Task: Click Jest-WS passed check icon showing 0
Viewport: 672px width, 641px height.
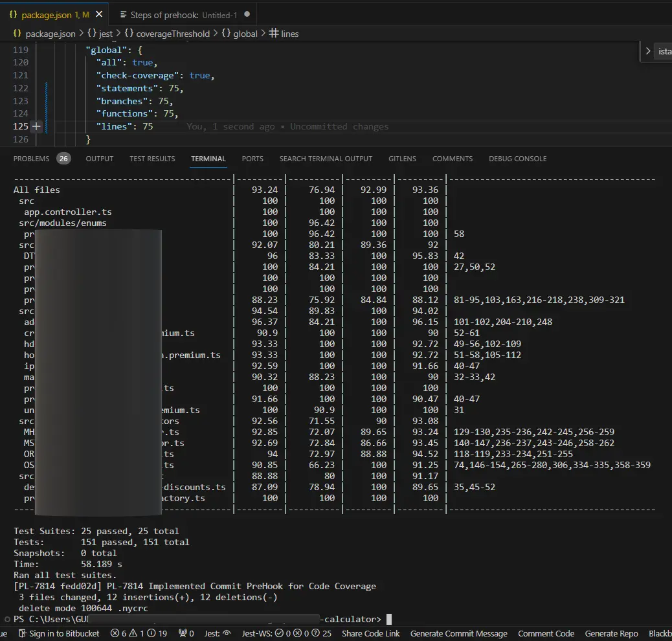Action: (x=280, y=633)
